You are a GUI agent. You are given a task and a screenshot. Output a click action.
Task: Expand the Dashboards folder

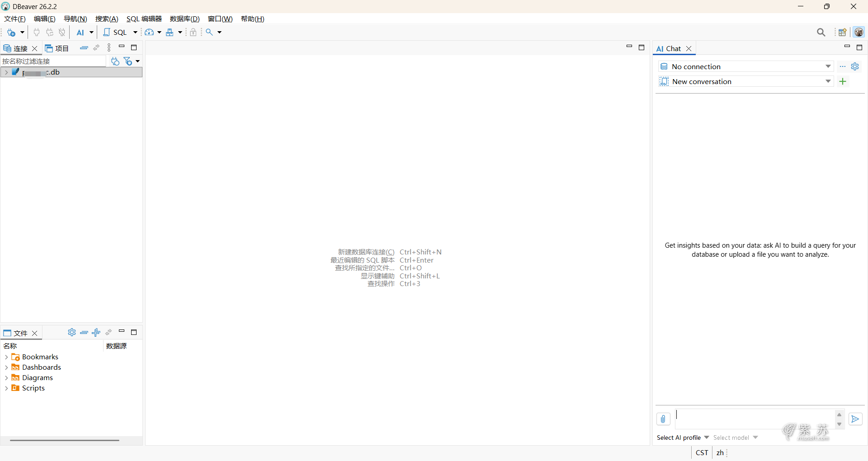tap(6, 367)
